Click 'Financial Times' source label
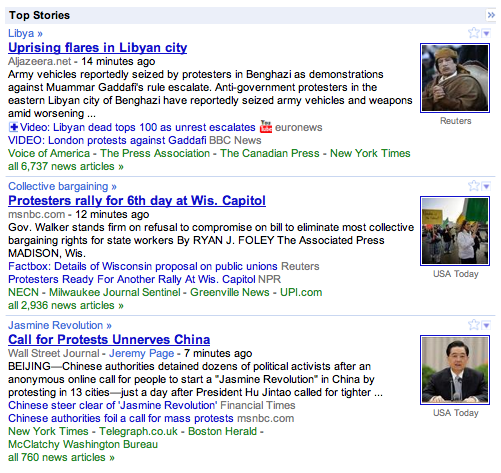Viewport: 501px width, 473px height. 258,405
